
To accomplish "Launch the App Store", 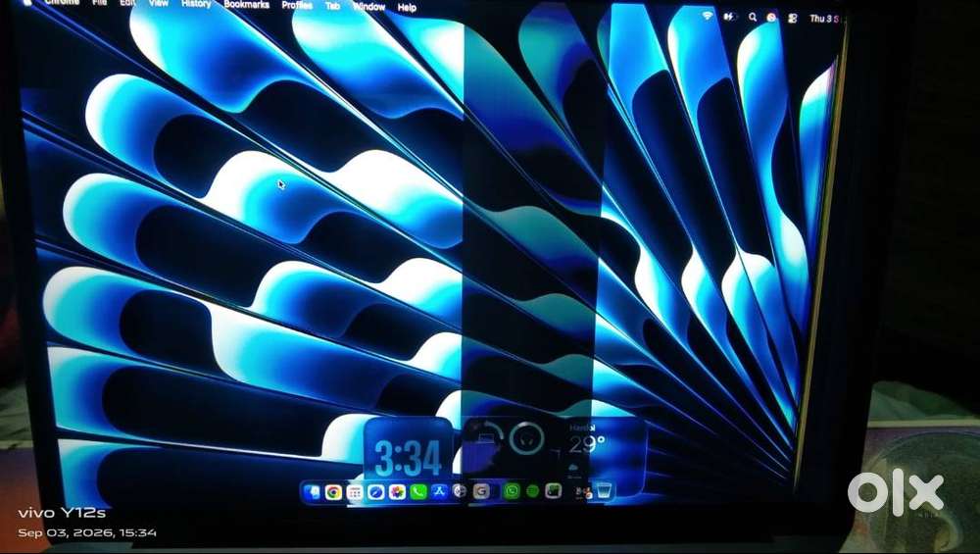I will click(x=439, y=491).
